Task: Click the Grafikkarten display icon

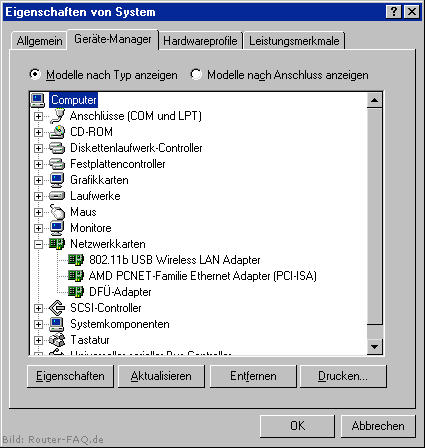Action: (x=57, y=180)
